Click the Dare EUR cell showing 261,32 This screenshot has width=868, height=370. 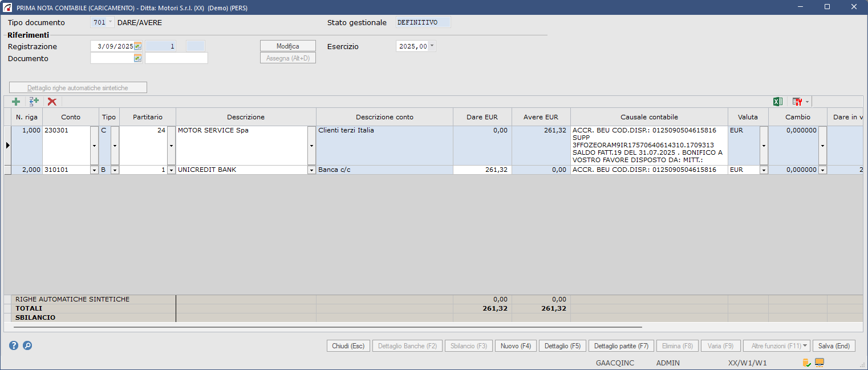click(482, 170)
